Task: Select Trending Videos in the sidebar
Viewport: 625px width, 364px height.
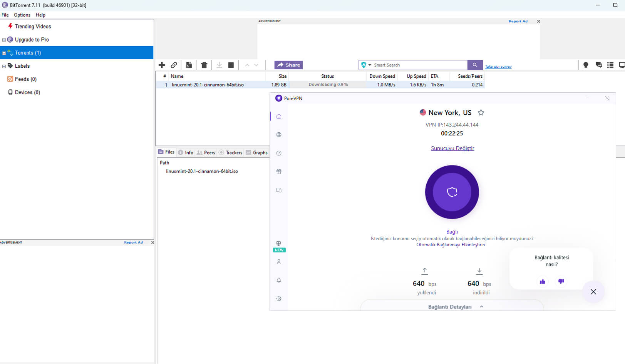Action: point(33,27)
